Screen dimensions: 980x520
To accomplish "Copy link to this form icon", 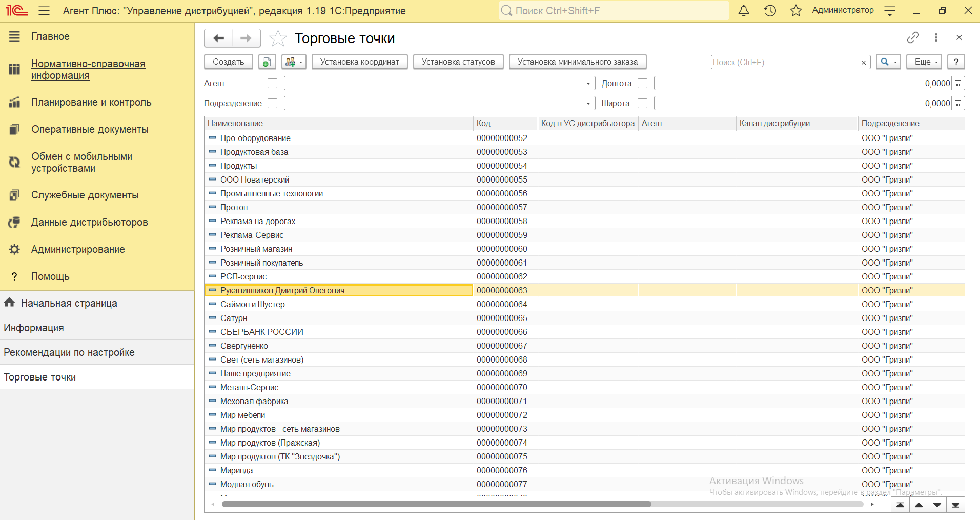I will coord(913,37).
